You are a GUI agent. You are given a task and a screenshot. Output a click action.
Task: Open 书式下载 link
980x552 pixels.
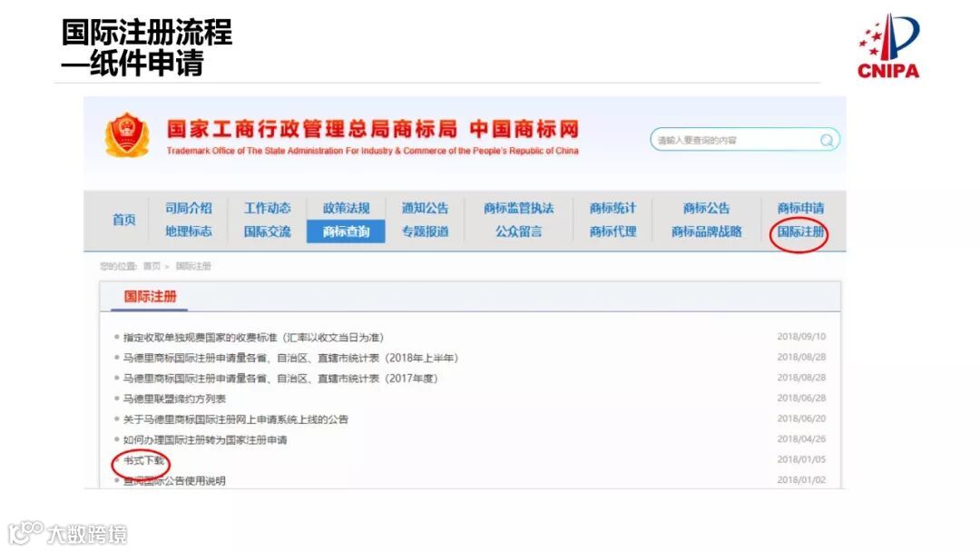(143, 460)
